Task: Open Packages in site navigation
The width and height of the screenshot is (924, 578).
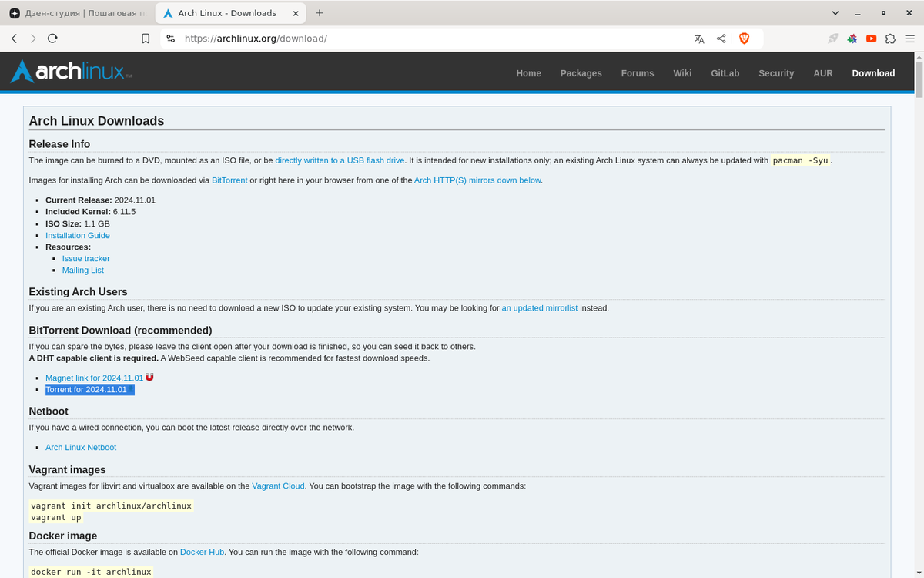Action: point(581,73)
